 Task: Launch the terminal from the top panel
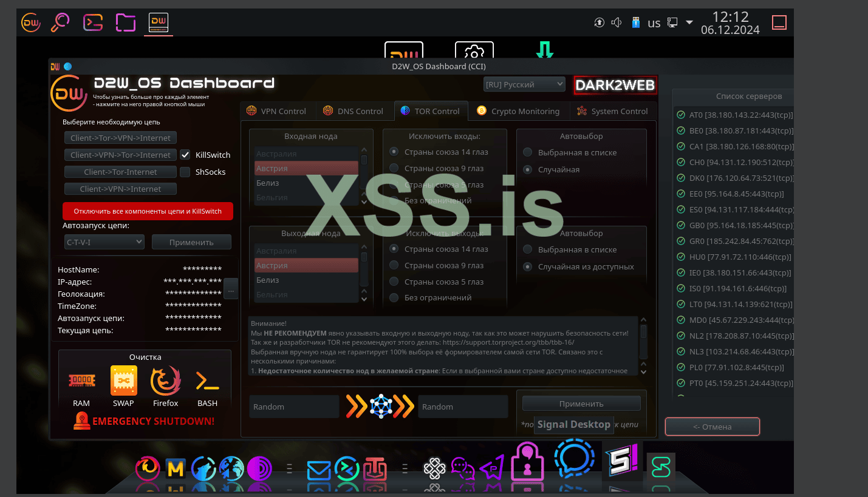pos(93,23)
